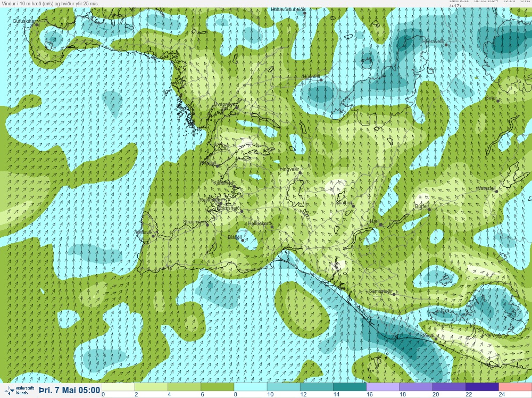Click the purple 18–20 m/s legend swatch
Image resolution: width=532 pixels, height=398 pixels.
pyautogui.click(x=416, y=387)
